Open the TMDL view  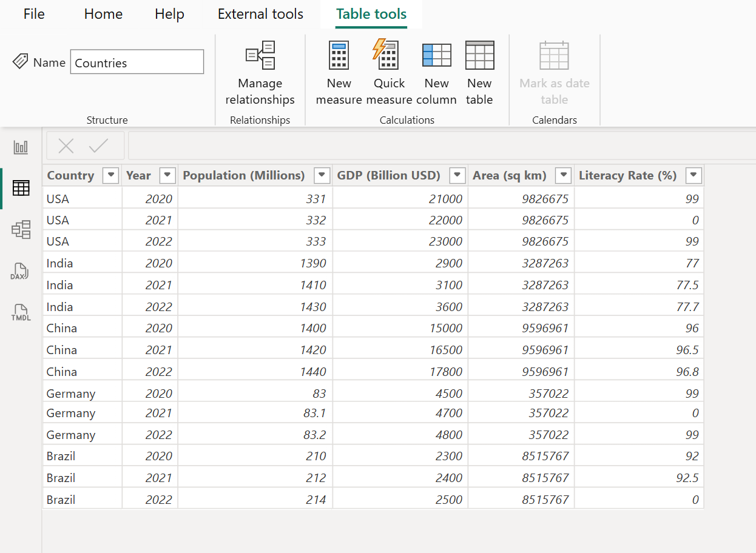tap(20, 312)
